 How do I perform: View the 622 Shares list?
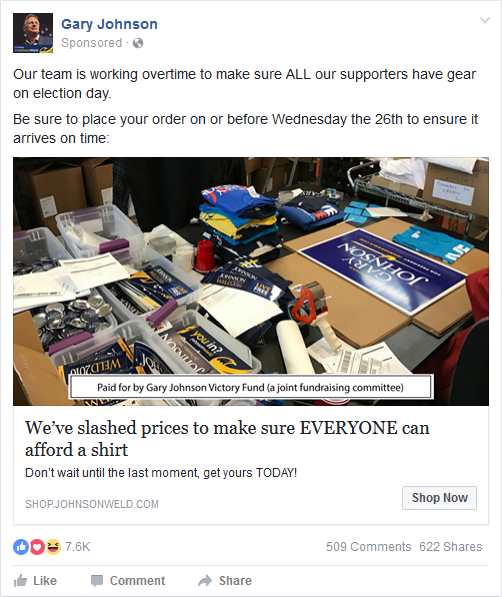click(x=451, y=547)
